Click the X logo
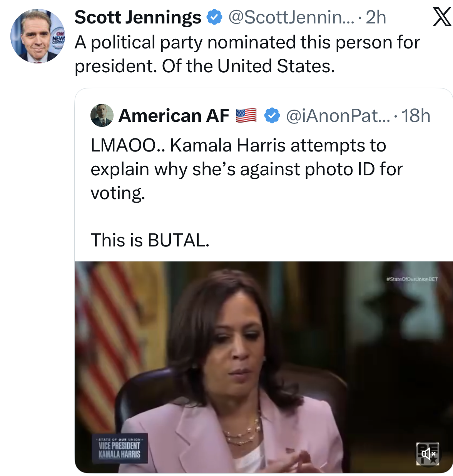The width and height of the screenshot is (453, 476). pos(441,18)
